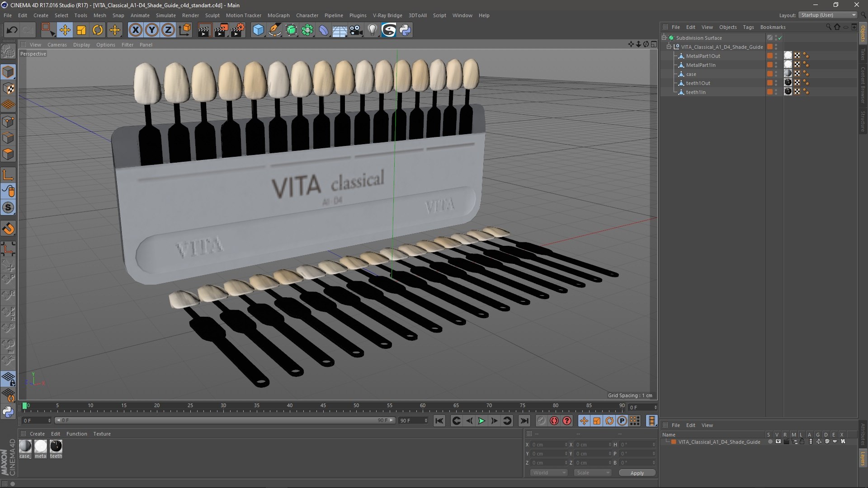The width and height of the screenshot is (868, 488).
Task: Toggle the Z axis lock
Action: click(168, 30)
